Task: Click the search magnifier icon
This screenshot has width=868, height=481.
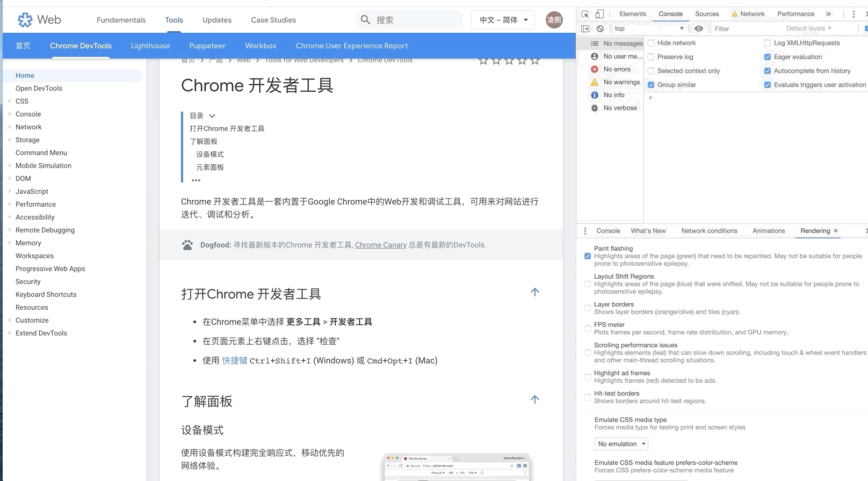Action: coord(365,20)
